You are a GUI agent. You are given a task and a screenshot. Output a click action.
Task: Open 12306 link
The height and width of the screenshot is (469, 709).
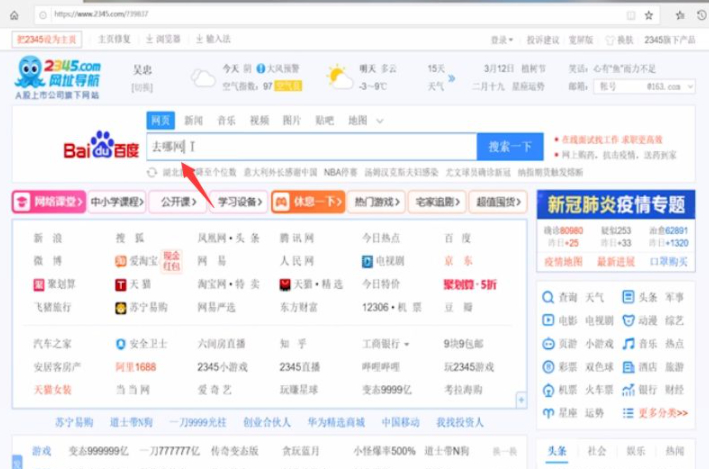coord(375,308)
